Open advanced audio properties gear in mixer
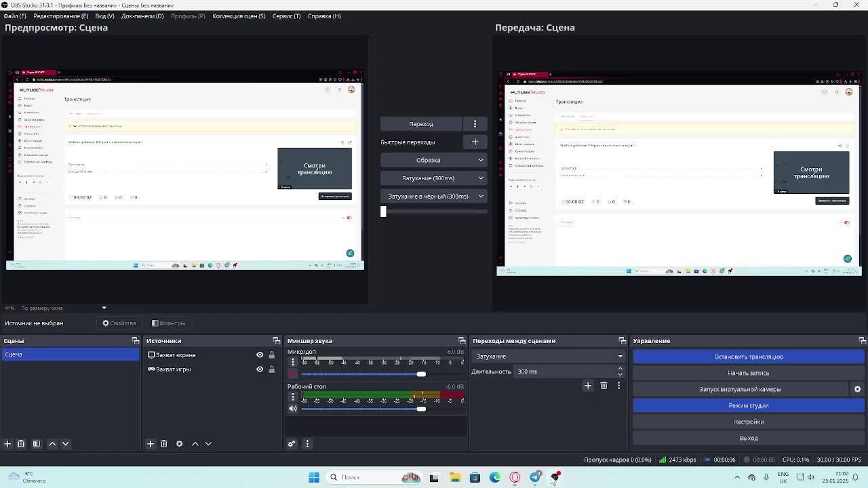Viewport: 868px width, 488px height. [292, 444]
